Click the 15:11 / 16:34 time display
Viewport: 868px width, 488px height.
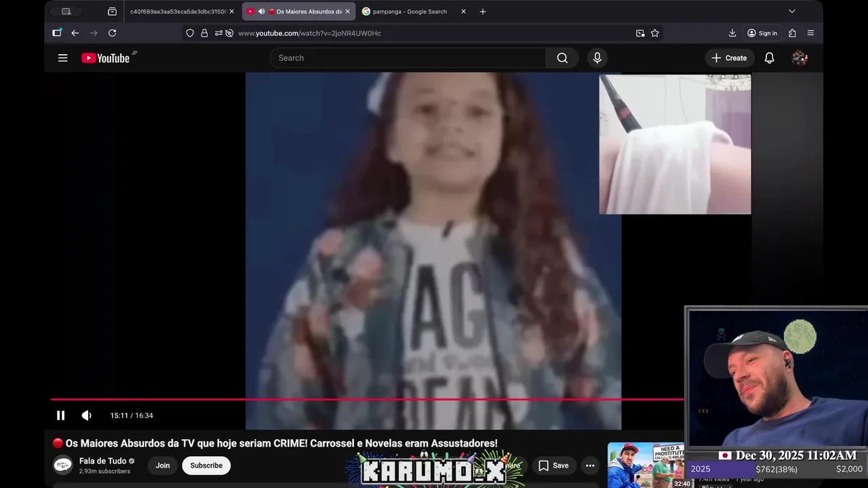(132, 415)
